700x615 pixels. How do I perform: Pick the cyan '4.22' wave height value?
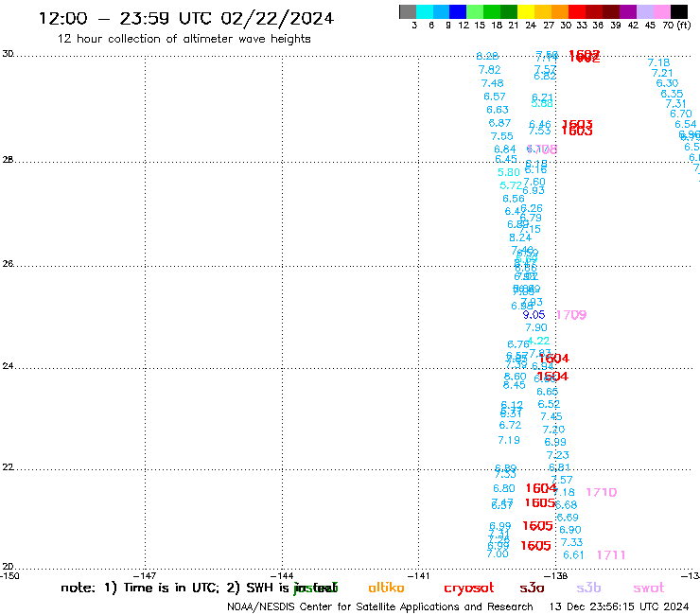(x=539, y=341)
